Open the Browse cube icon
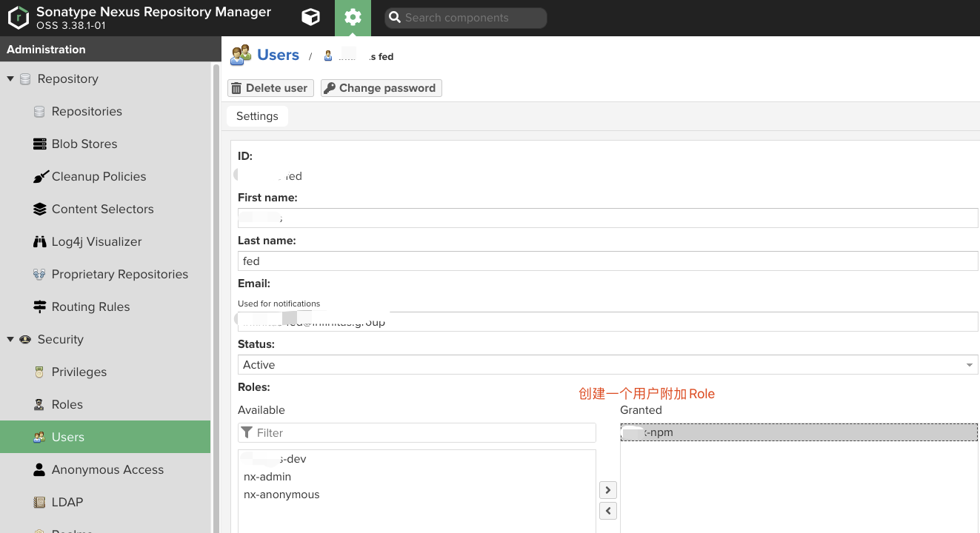Screen dimensions: 980x533 (x=311, y=18)
